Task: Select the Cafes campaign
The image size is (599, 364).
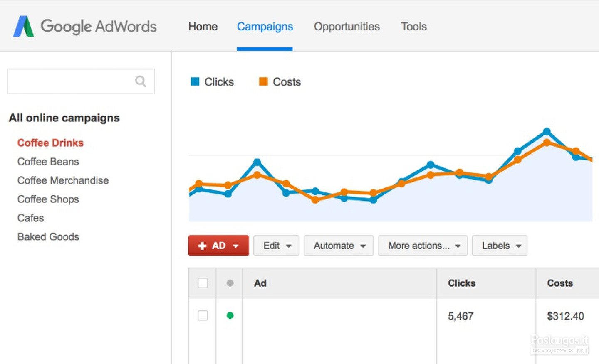Action: click(31, 218)
